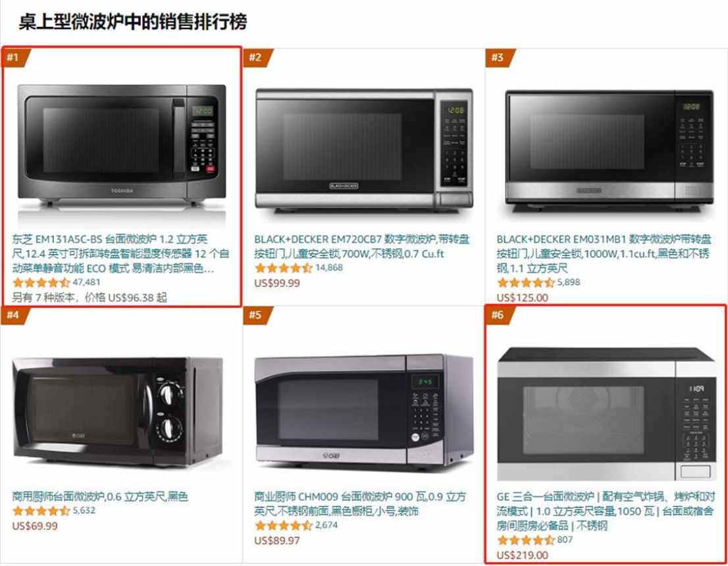The width and height of the screenshot is (728, 566).
Task: Open the CHM009 Commercial Chef microwave image
Action: point(364,411)
